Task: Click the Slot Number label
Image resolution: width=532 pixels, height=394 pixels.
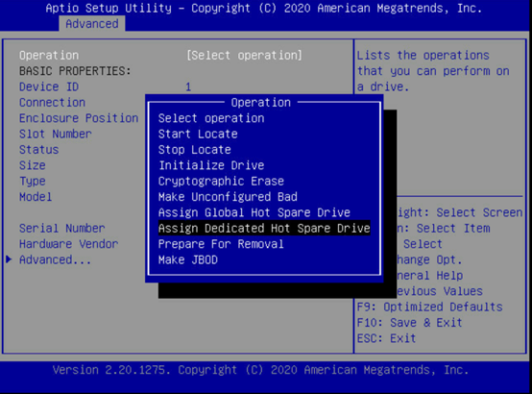Action: point(56,134)
